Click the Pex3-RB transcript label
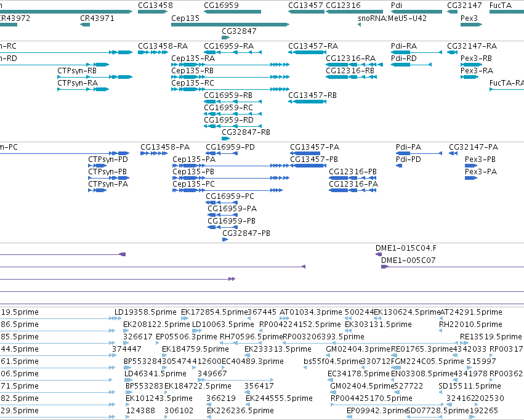Image resolution: width=524 pixels, height=420 pixels. coord(476,58)
